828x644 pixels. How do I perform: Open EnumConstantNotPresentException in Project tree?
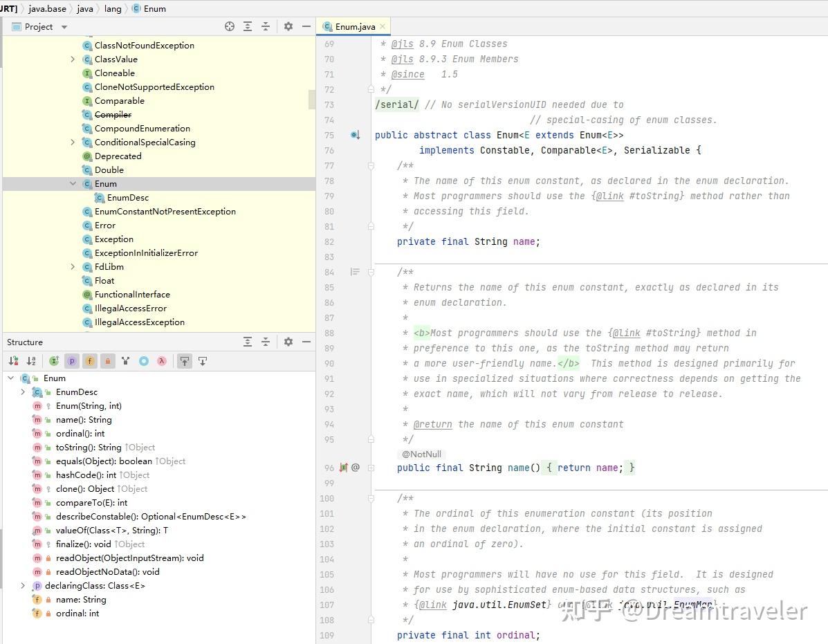click(165, 212)
